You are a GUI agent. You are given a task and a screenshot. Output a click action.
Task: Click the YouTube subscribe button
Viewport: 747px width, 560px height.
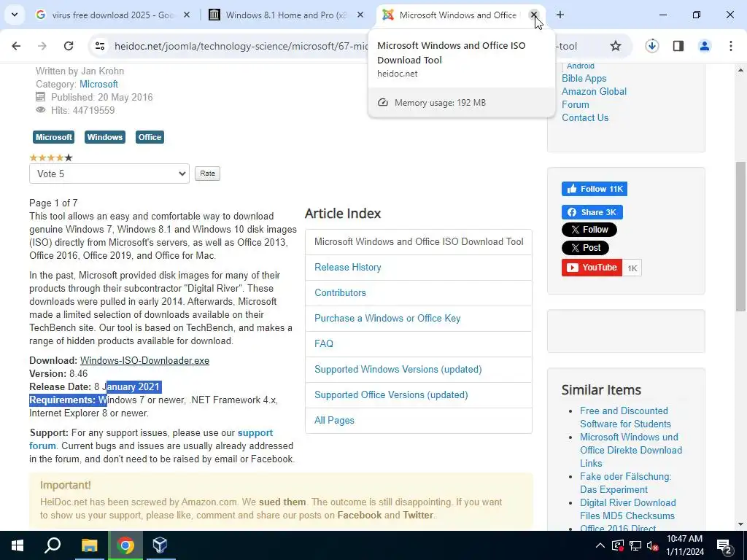tap(592, 268)
